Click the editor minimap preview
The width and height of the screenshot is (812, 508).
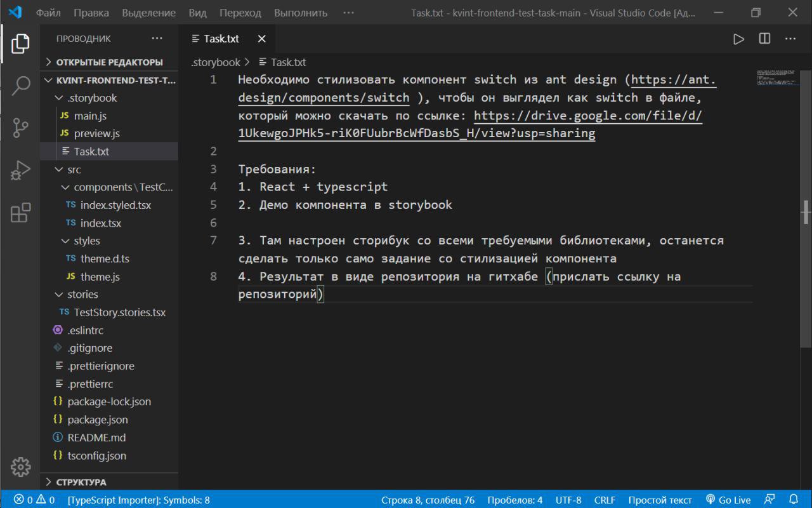click(x=778, y=79)
